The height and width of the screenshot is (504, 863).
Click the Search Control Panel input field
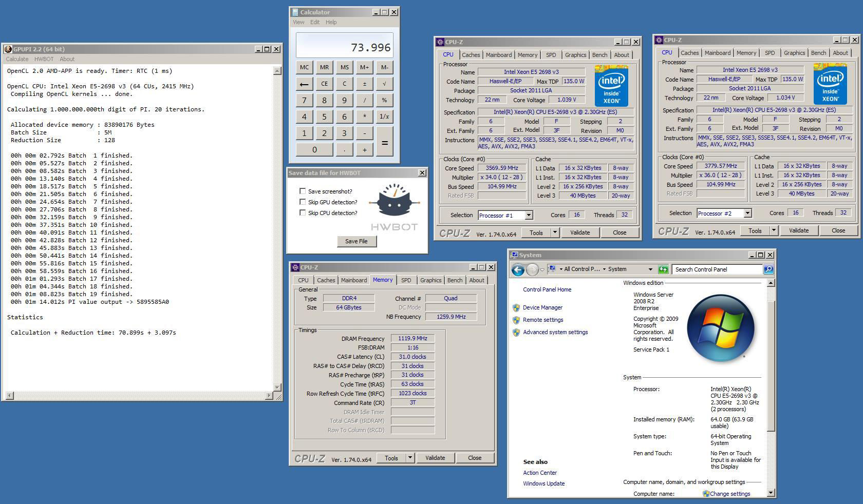click(x=716, y=269)
